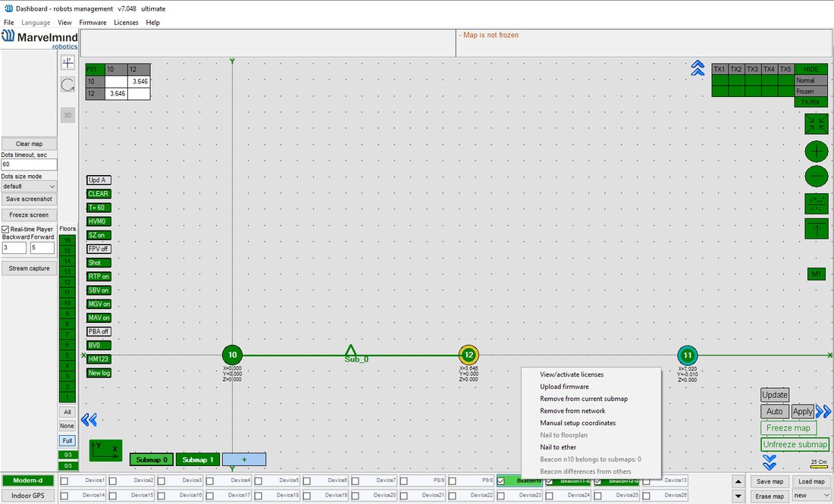Image resolution: width=834 pixels, height=504 pixels.
Task: Click the up arrow green icon
Action: 816,229
